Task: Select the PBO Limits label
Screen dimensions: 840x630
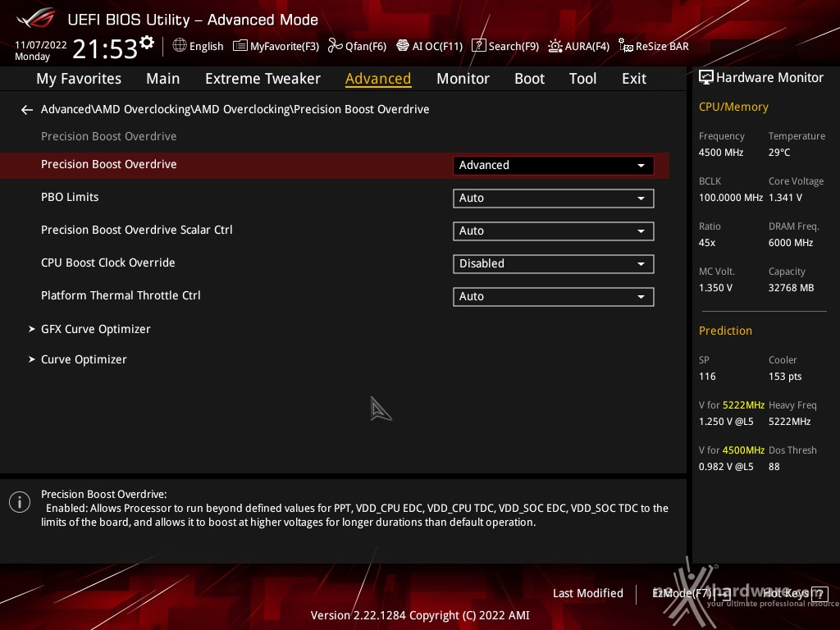Action: coord(70,197)
